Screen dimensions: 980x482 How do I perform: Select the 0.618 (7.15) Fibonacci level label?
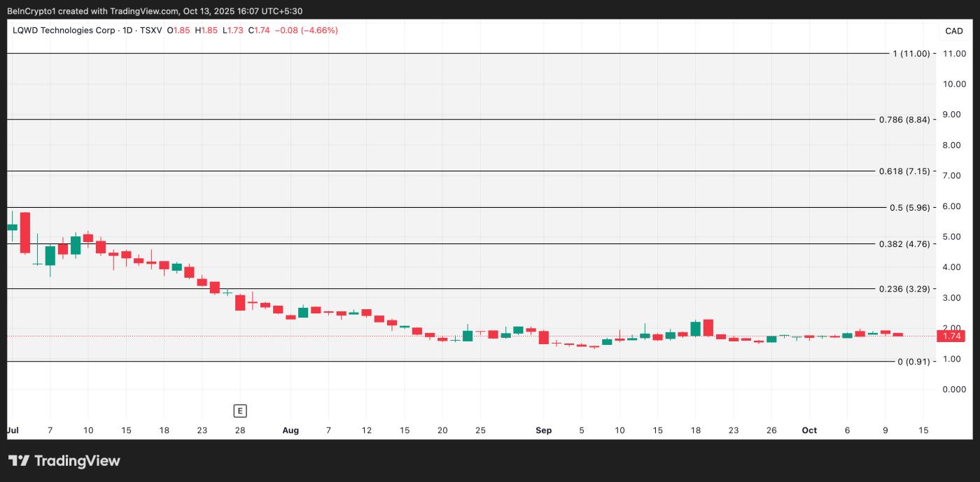tap(904, 171)
